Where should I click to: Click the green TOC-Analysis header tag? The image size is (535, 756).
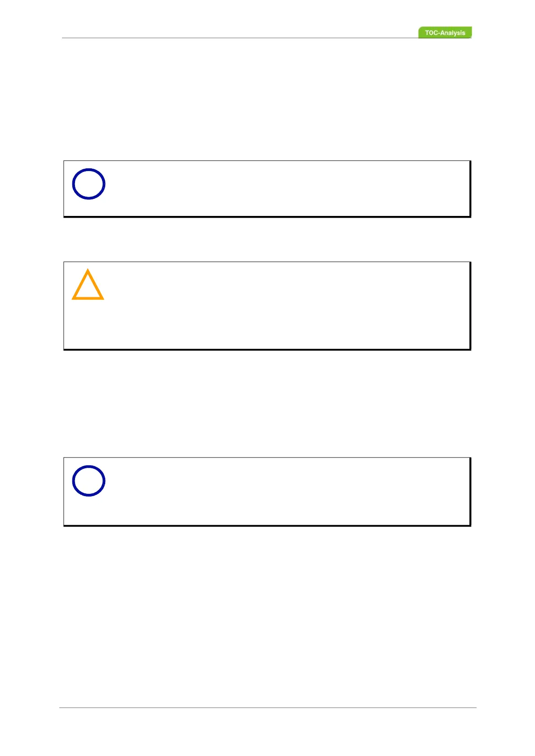(x=445, y=33)
